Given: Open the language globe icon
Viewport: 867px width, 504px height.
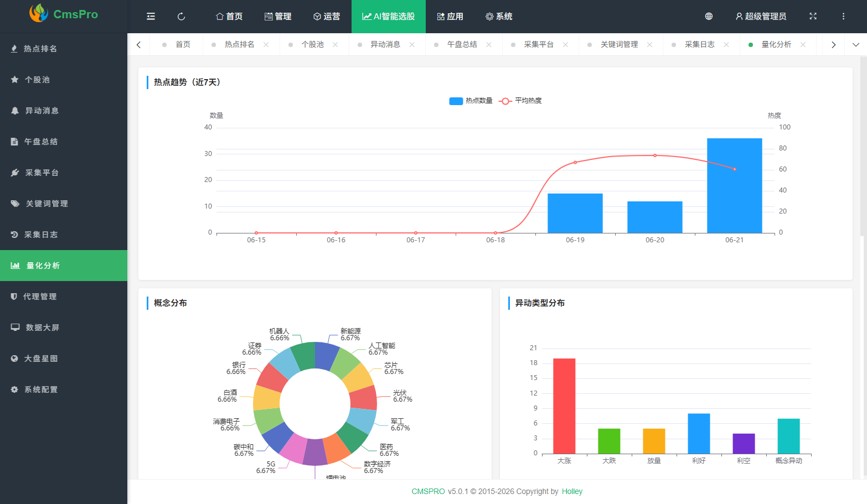Looking at the screenshot, I should (x=709, y=17).
